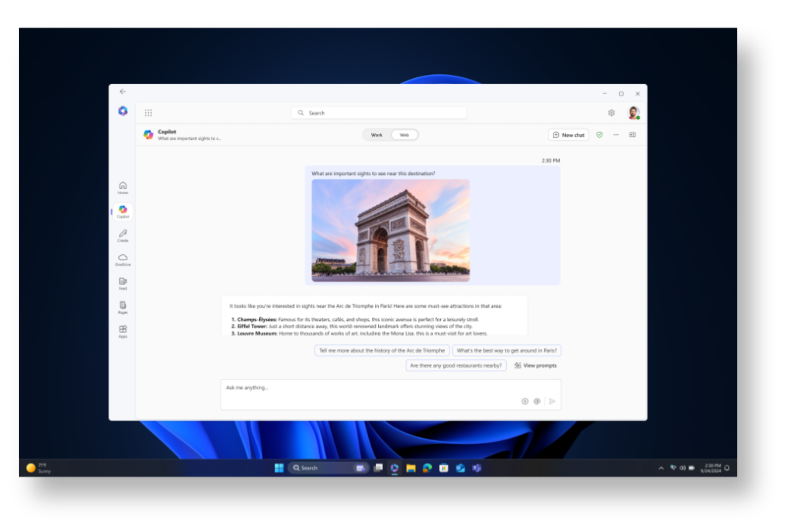Select Copilot in the left sidebar

click(x=123, y=212)
